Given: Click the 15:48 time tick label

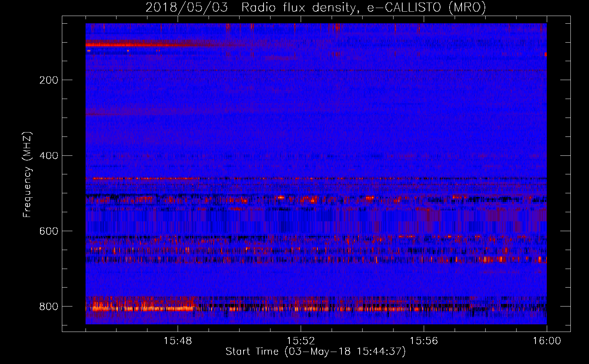Looking at the screenshot, I should (x=178, y=341).
